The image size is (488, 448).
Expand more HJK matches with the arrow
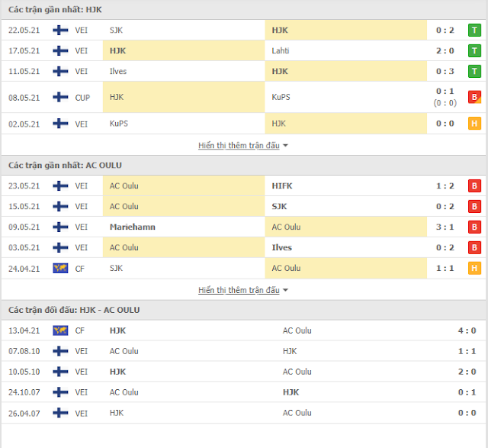coord(285,146)
